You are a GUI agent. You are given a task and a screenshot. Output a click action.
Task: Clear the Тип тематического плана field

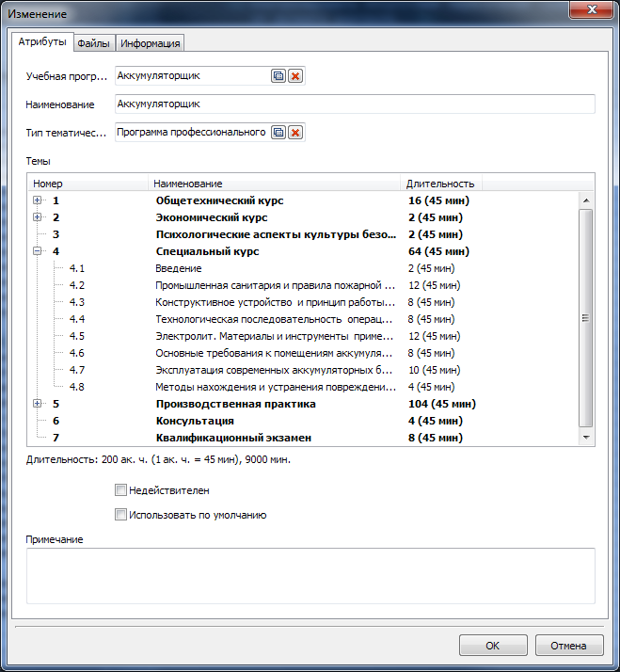pos(295,133)
